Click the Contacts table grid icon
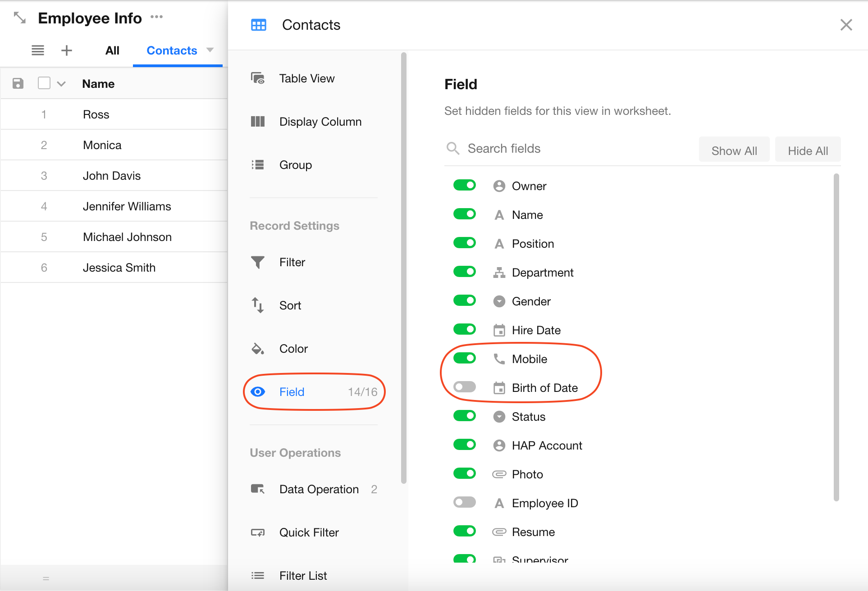Image resolution: width=868 pixels, height=591 pixels. [258, 25]
